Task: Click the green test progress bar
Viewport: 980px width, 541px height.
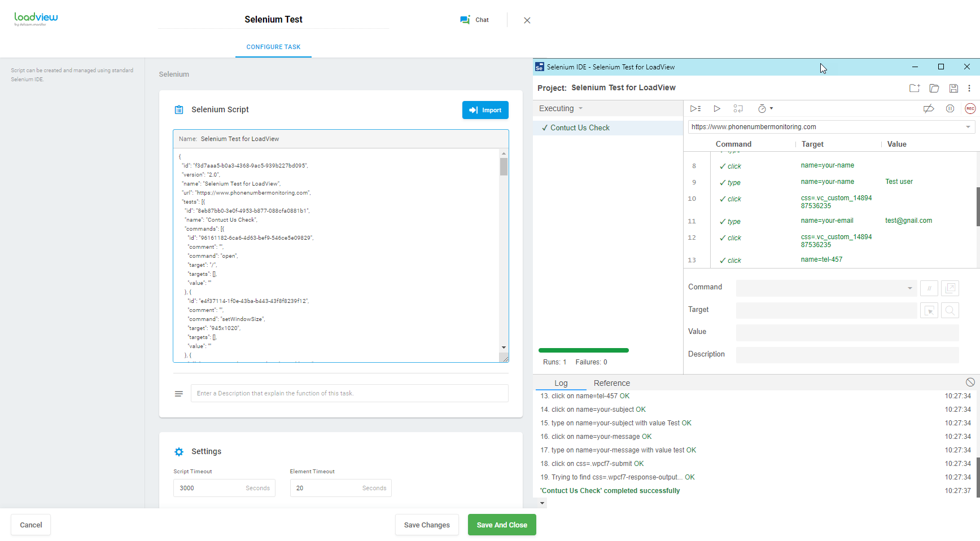Action: coord(584,350)
